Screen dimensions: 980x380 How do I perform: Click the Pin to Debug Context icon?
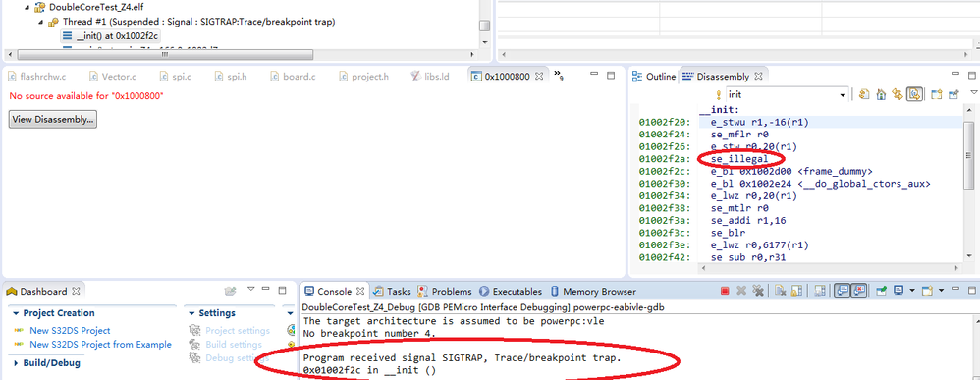tap(953, 95)
